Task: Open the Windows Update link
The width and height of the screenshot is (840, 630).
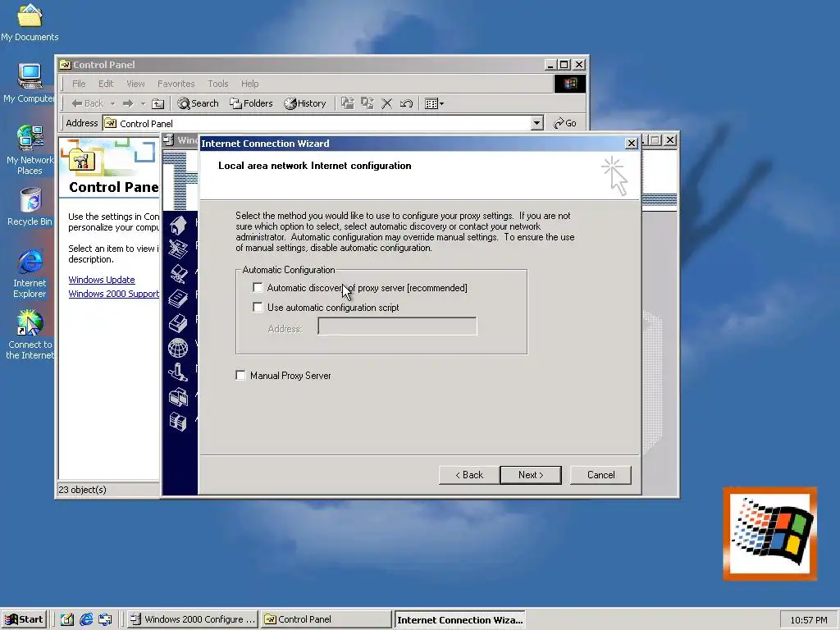Action: point(101,280)
